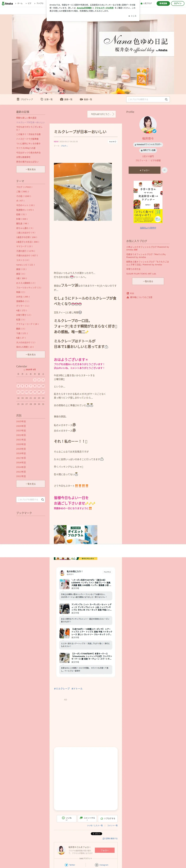Open the three-dot menu beside フォロー
This screenshot has height=868, width=186.
pyautogui.click(x=164, y=170)
